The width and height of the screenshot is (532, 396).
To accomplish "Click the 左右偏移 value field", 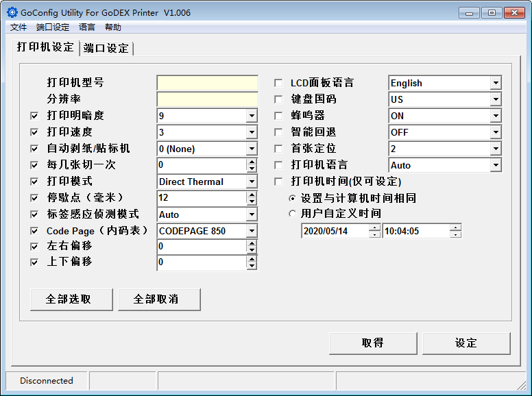I will [202, 247].
